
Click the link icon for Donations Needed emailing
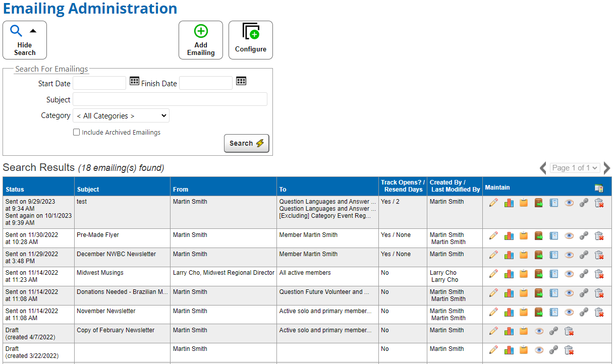(584, 293)
